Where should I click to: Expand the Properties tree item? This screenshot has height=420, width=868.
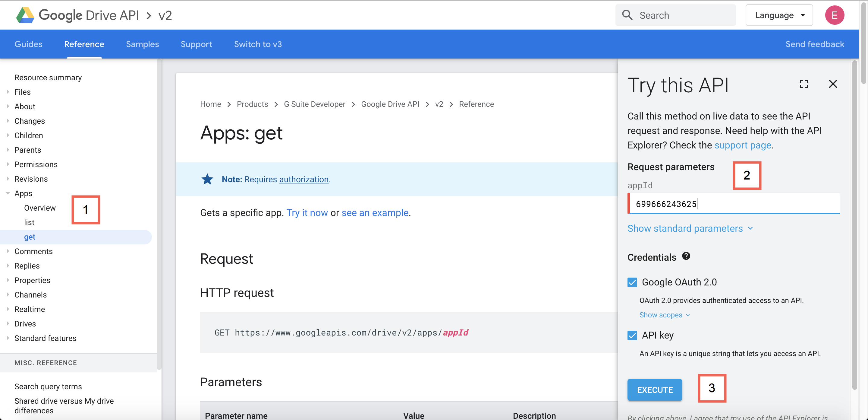pos(8,280)
